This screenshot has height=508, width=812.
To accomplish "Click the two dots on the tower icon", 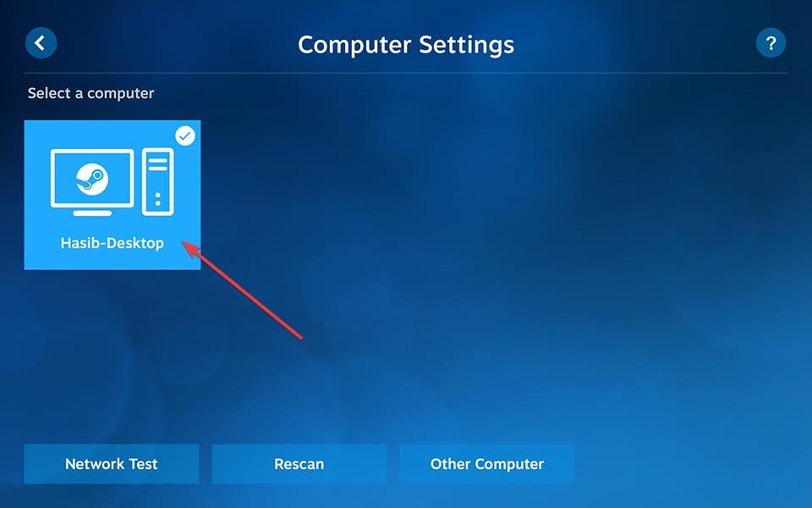I will (158, 199).
